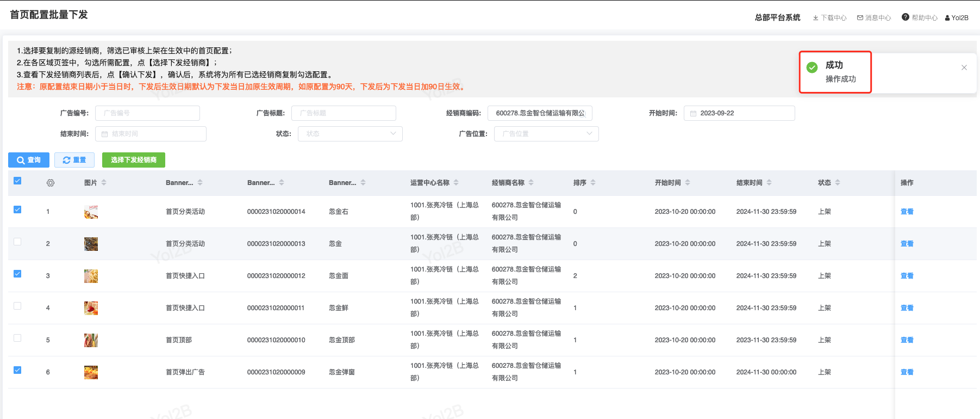Click the 查询 search button

[29, 160]
